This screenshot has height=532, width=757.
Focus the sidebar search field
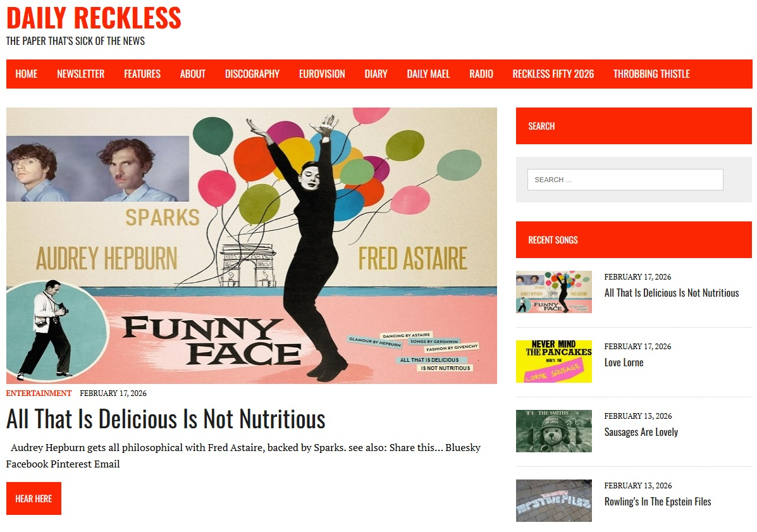[625, 180]
